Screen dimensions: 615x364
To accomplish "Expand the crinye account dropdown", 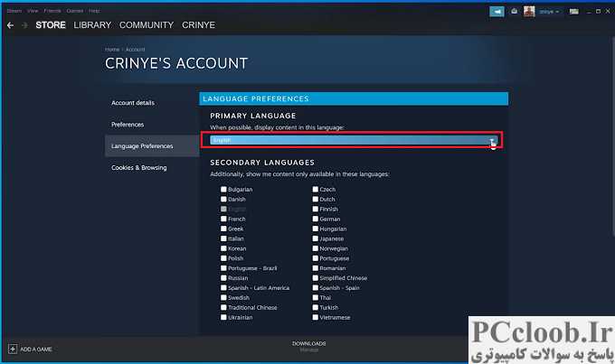I will 549,12.
